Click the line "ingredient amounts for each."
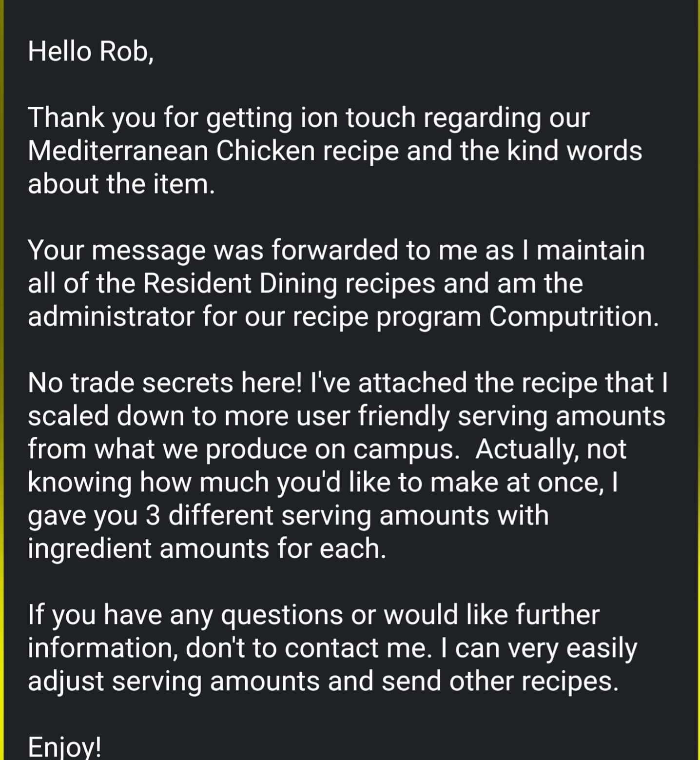This screenshot has height=760, width=700. (207, 549)
